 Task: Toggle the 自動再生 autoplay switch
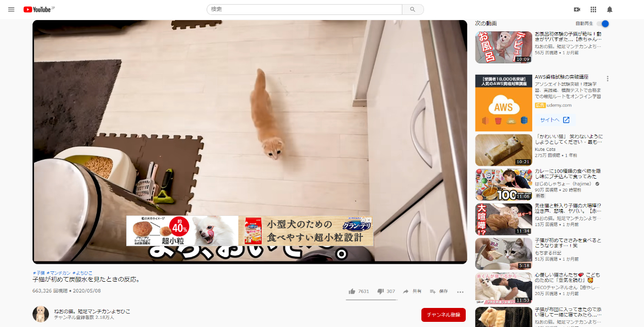603,24
